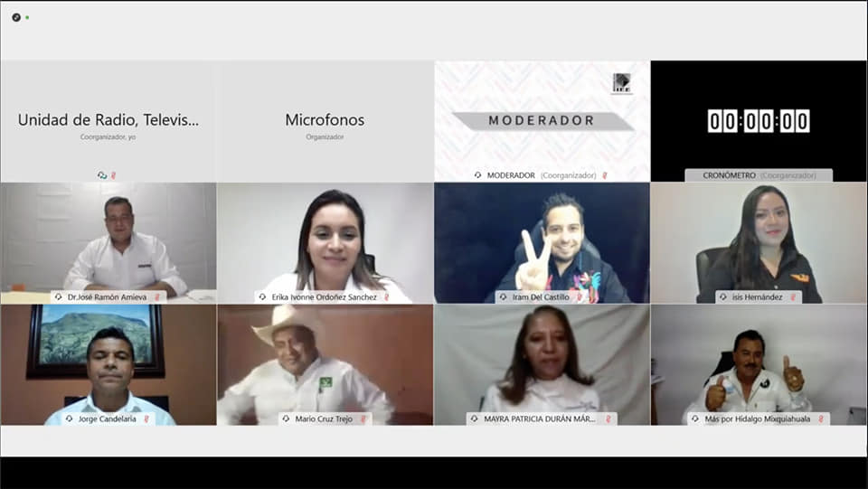Viewport: 868px width, 489px height.
Task: Click headset icon next to Jorge Candelaria
Action: [70, 418]
